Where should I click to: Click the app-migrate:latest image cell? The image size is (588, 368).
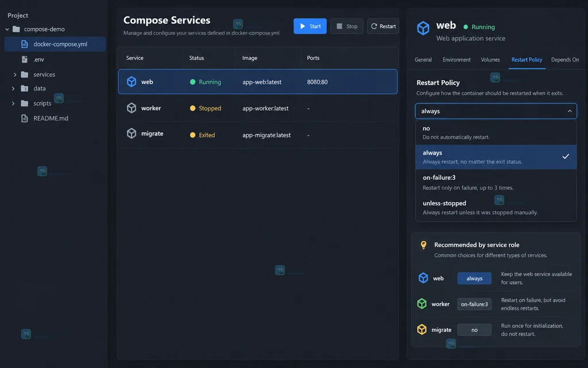point(266,135)
